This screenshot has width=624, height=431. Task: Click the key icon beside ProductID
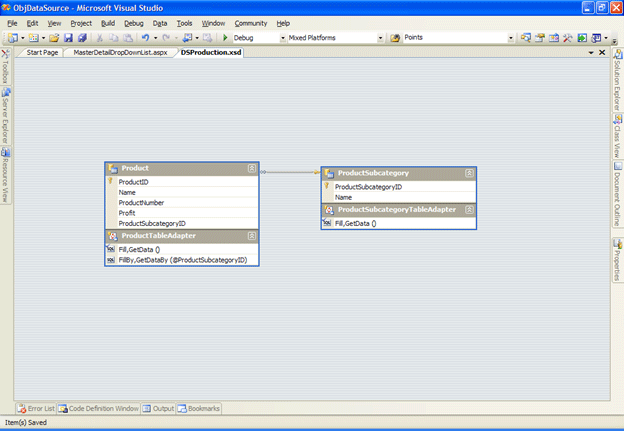111,181
